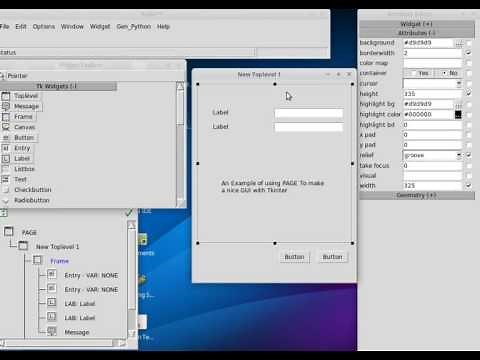The height and width of the screenshot is (360, 480).
Task: Click first Entry - VAR: NONE tree icon
Action: (x=52, y=274)
